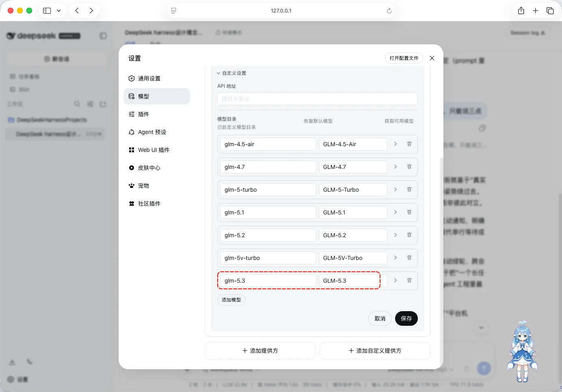Save settings with 保存 button
Screen dimensions: 562x392
(406, 318)
